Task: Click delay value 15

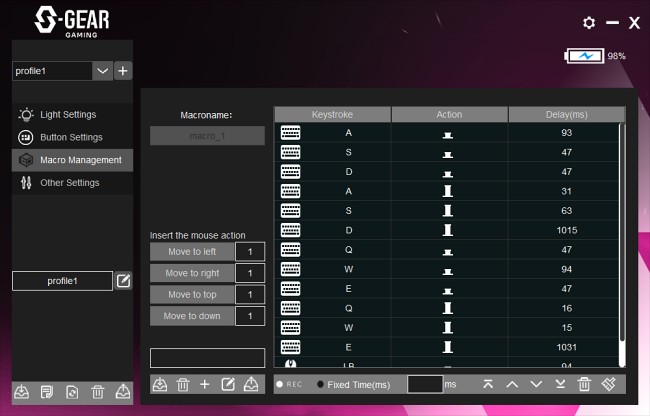Action: (x=566, y=327)
